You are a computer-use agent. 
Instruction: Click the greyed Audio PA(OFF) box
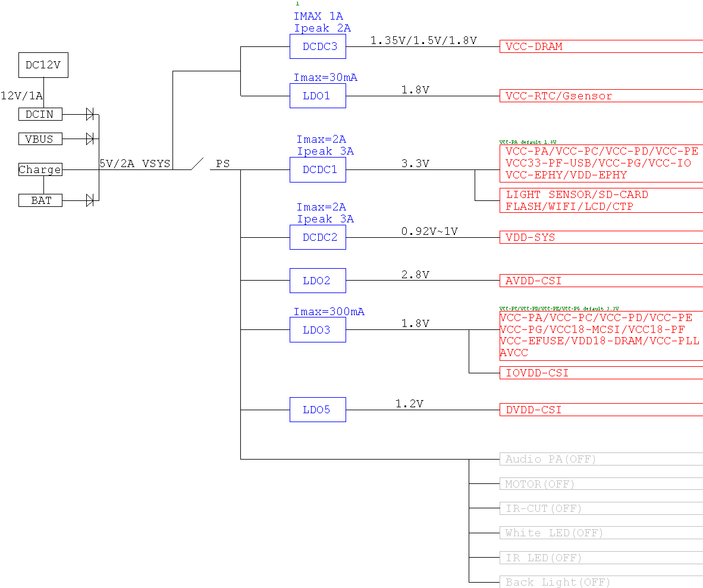(601, 459)
